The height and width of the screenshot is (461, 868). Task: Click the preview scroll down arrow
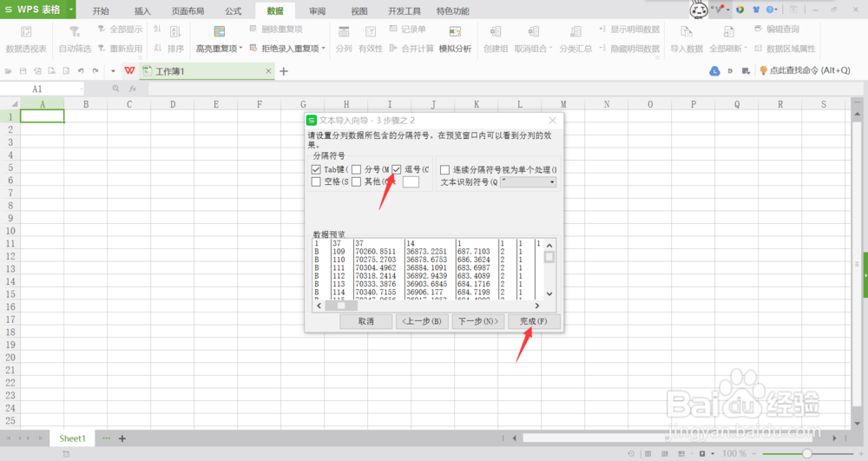(549, 293)
